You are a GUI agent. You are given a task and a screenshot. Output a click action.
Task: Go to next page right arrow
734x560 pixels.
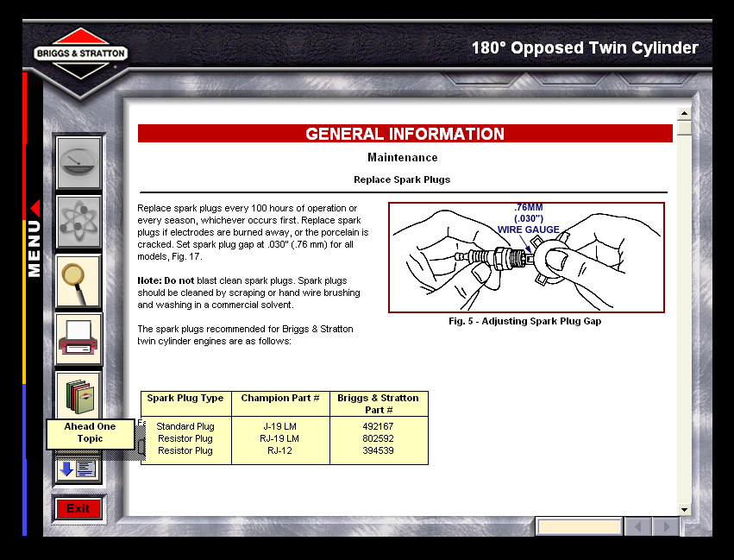point(666,527)
